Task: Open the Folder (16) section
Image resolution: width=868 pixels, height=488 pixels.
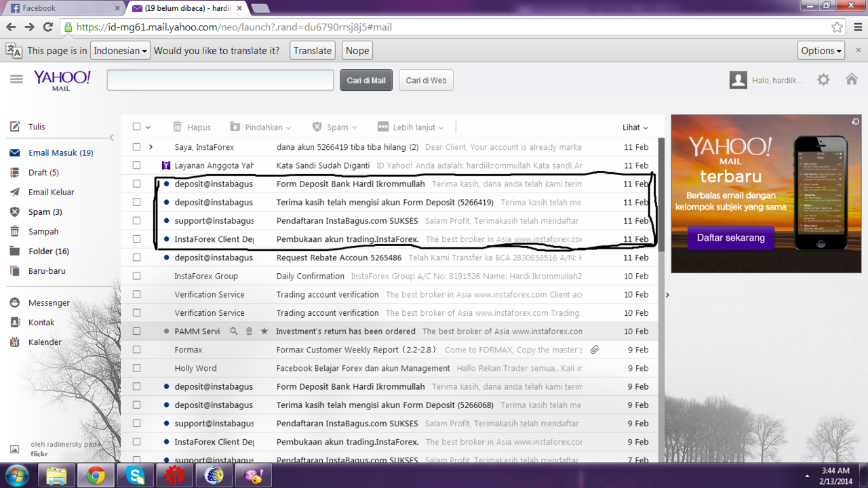Action: tap(49, 251)
